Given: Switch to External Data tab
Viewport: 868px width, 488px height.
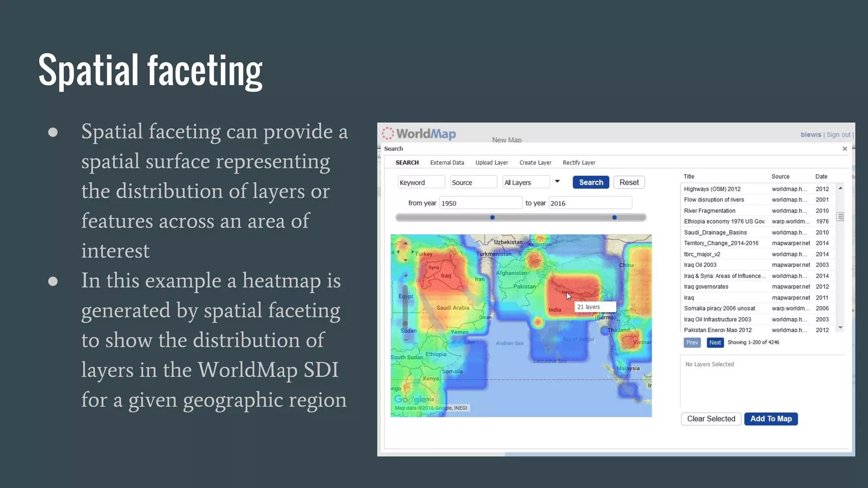Looking at the screenshot, I should 447,163.
